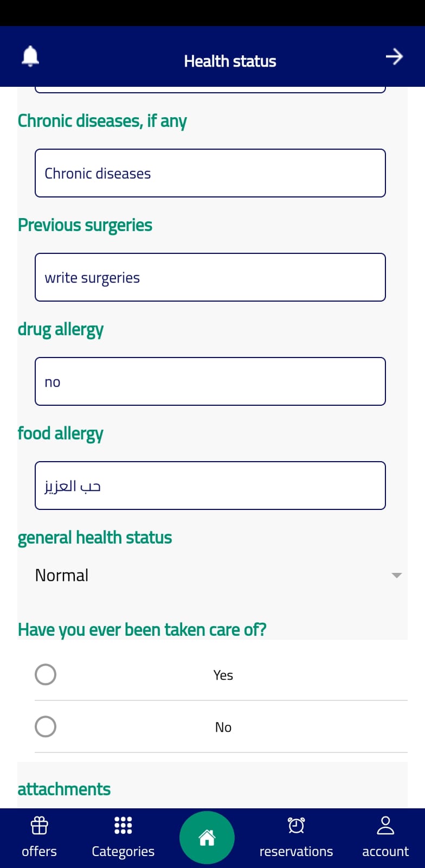Tap the reservations alarm clock icon

[x=296, y=826]
